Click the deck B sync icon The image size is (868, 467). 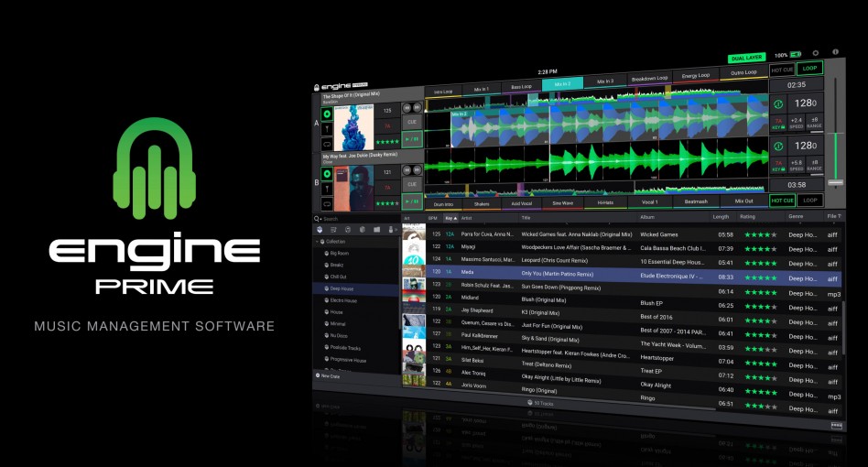tap(778, 147)
